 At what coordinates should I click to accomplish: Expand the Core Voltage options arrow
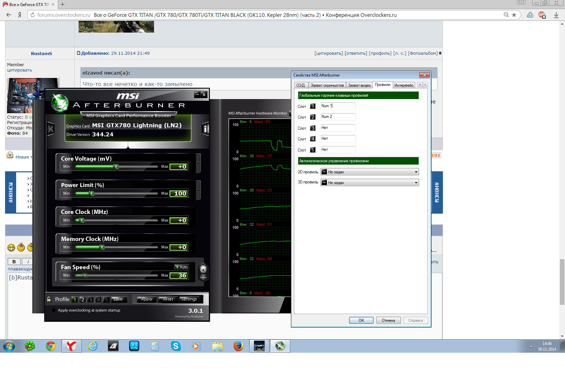pos(198,164)
